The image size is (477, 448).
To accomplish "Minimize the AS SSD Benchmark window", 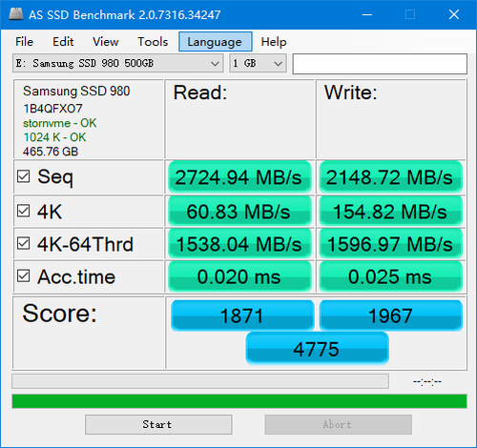I will (x=367, y=14).
